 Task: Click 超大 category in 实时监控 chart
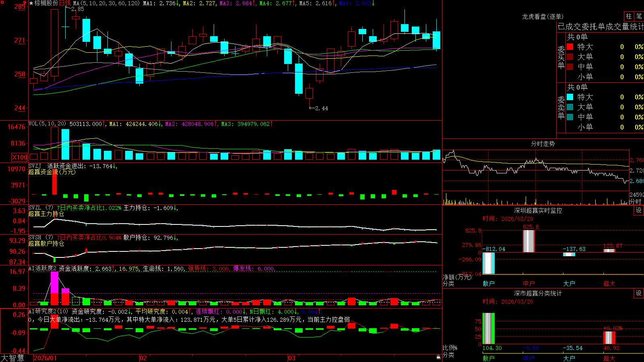(609, 284)
